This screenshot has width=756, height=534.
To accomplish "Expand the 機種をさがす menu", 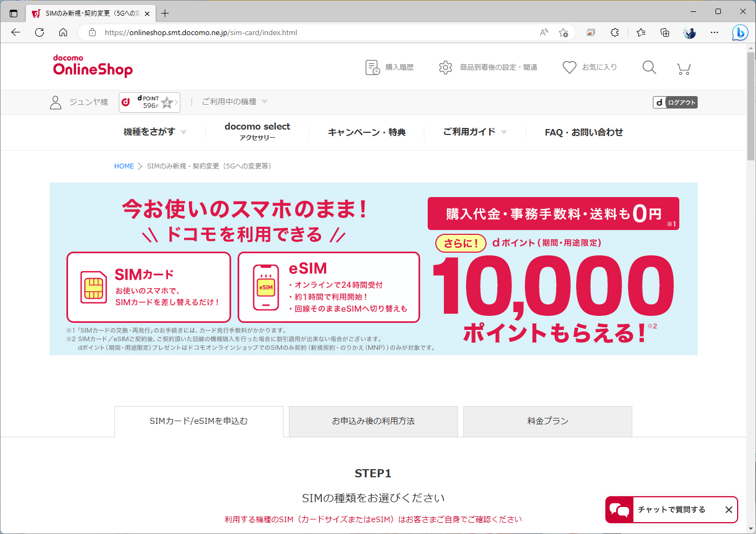I will point(154,132).
